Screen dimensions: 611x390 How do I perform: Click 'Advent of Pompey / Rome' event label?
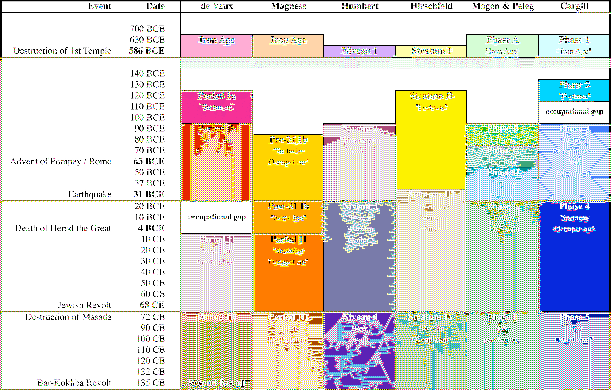61,161
